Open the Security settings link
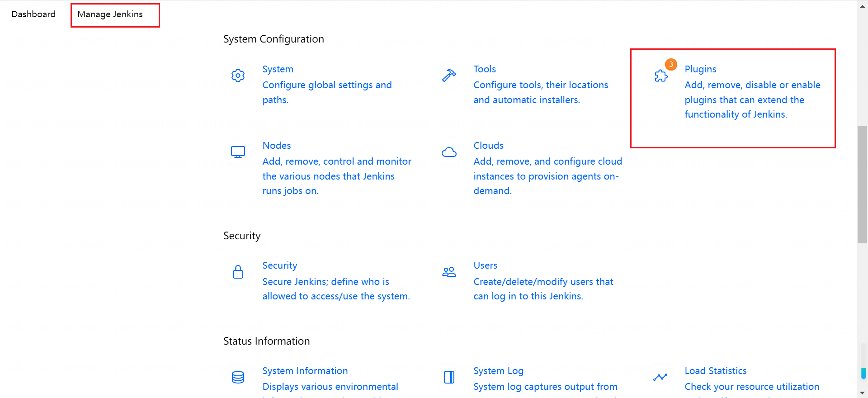The image size is (868, 398). pyautogui.click(x=280, y=265)
